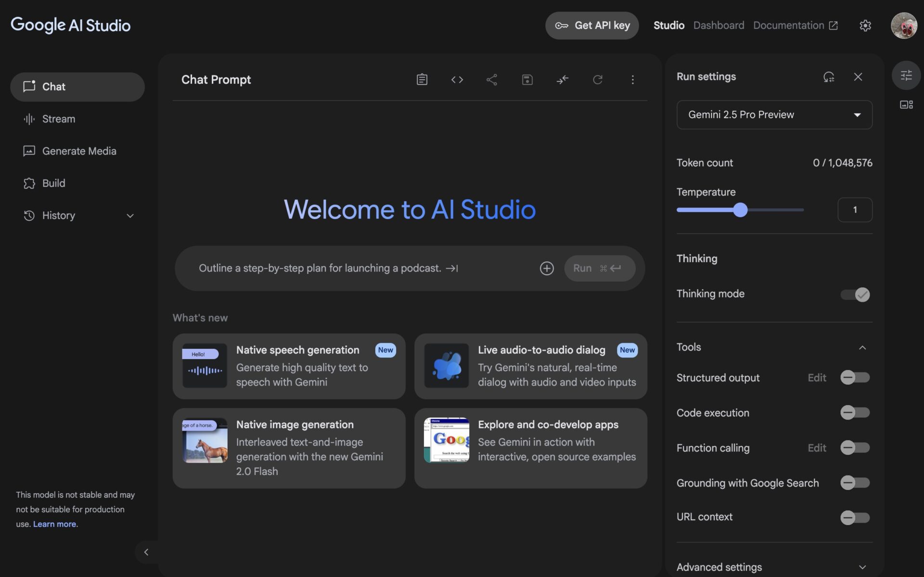Expand the History chevron in sidebar
The image size is (924, 577).
click(130, 216)
